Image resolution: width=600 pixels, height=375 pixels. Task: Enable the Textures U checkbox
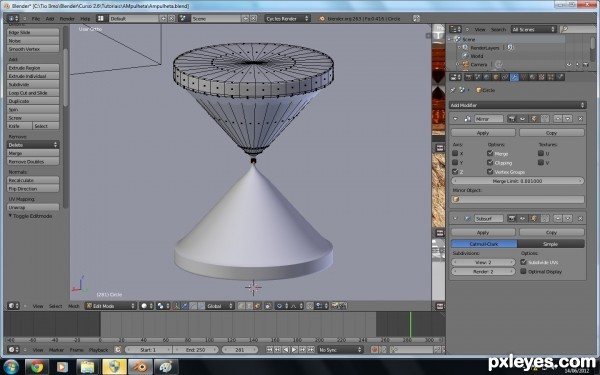(x=541, y=153)
